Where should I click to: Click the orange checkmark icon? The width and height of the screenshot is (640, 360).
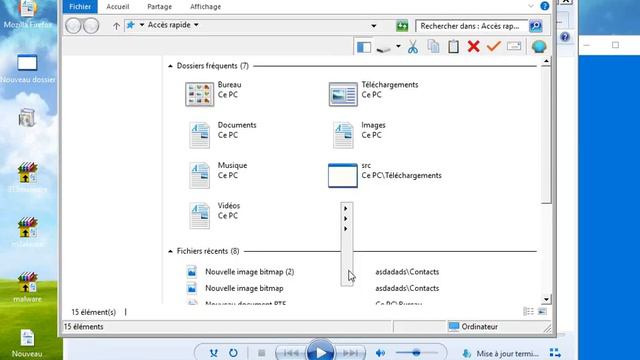click(x=494, y=46)
